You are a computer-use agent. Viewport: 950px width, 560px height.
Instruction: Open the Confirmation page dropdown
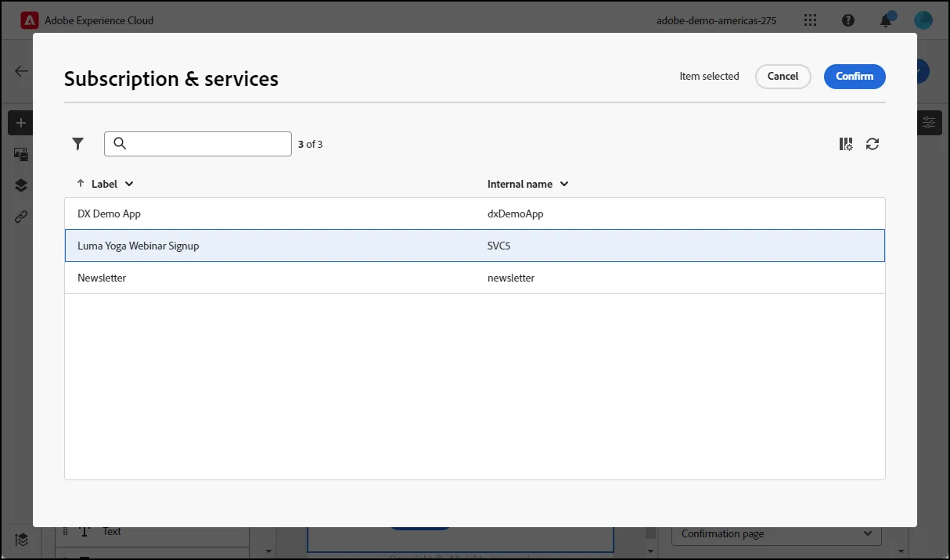(776, 533)
